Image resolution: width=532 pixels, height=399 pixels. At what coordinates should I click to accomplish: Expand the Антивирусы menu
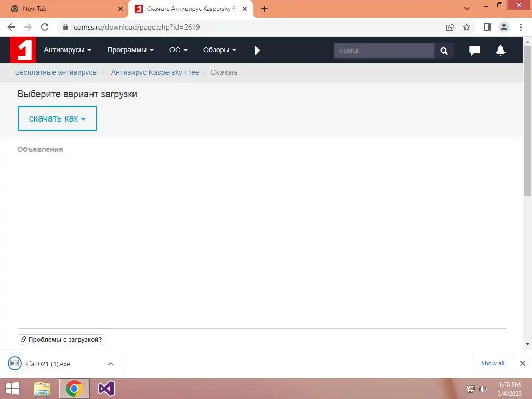68,50
